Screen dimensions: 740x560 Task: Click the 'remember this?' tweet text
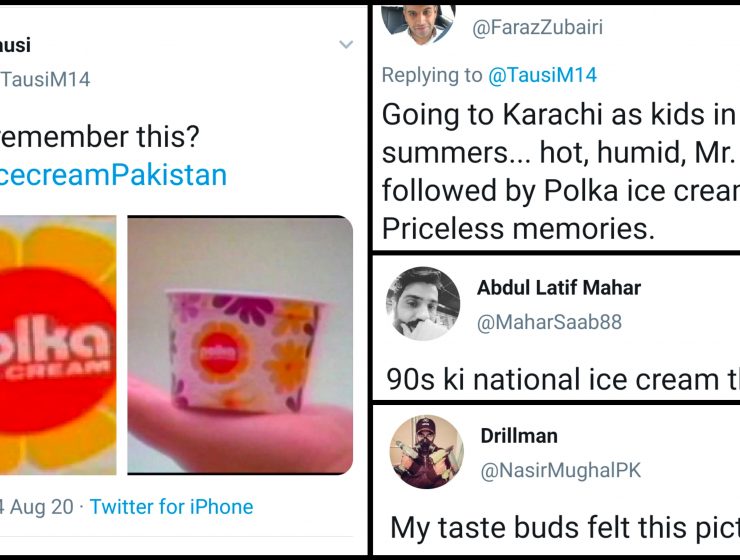(x=100, y=137)
